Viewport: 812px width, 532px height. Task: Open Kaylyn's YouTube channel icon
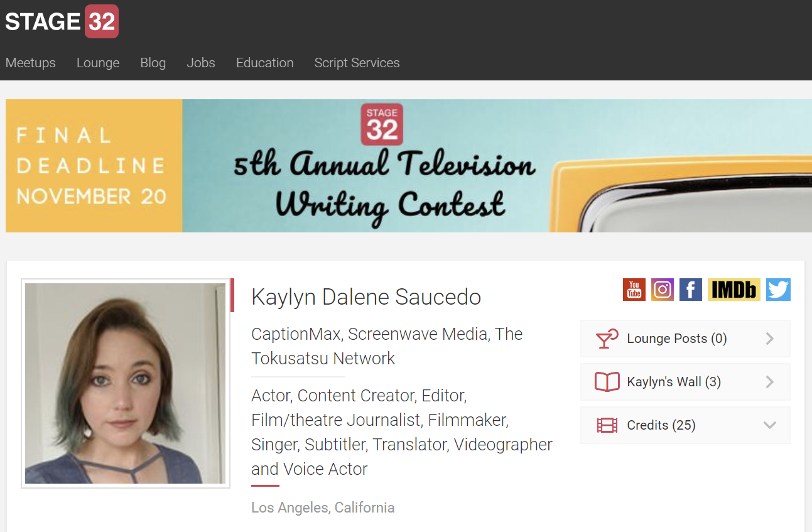(x=634, y=290)
